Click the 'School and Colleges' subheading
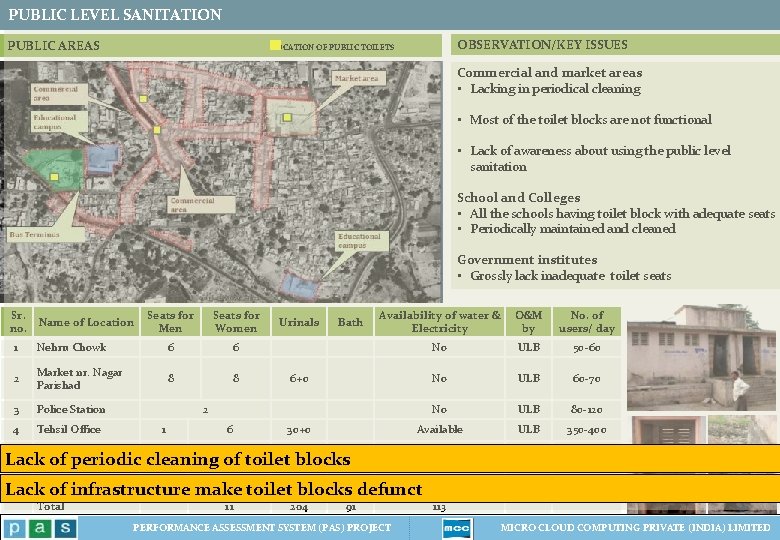The width and height of the screenshot is (780, 540). click(x=519, y=198)
